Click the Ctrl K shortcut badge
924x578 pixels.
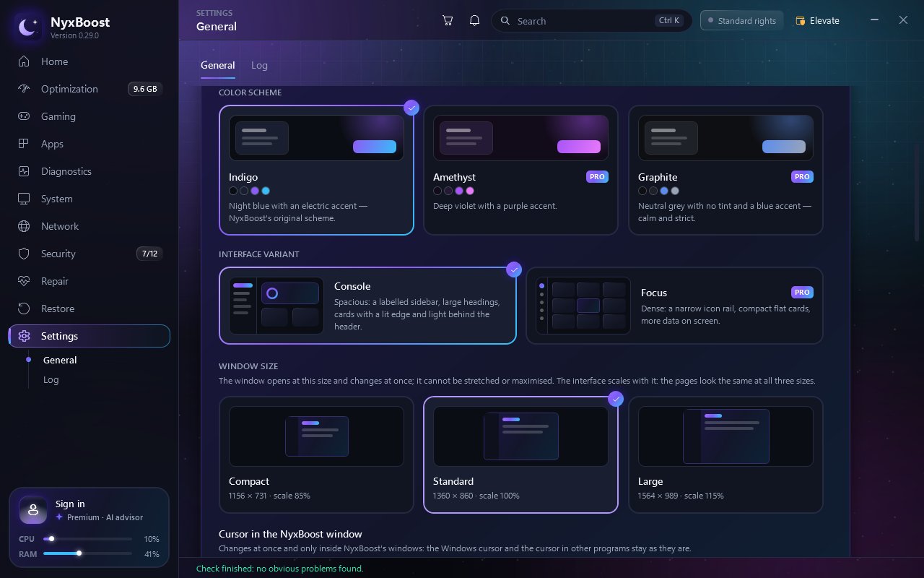(x=669, y=21)
